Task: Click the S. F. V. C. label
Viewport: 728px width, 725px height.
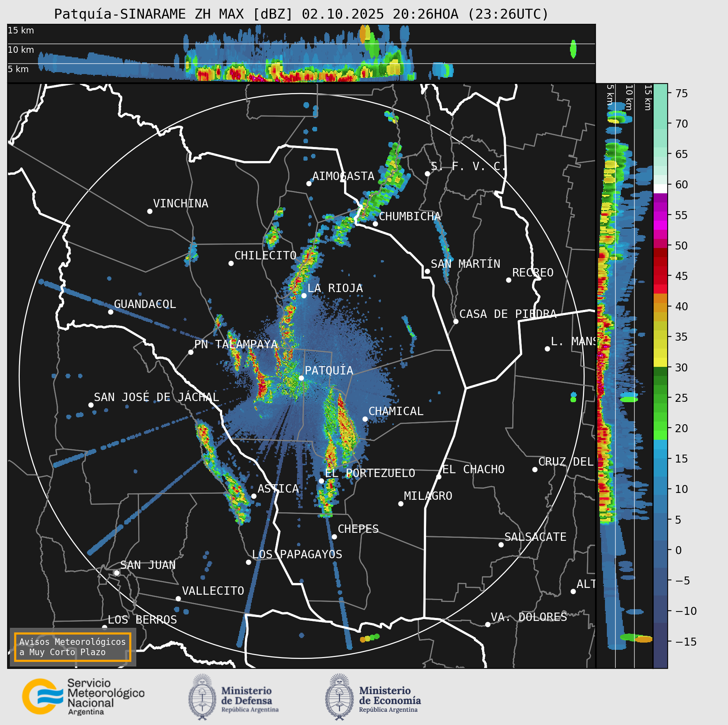Action: pyautogui.click(x=468, y=166)
